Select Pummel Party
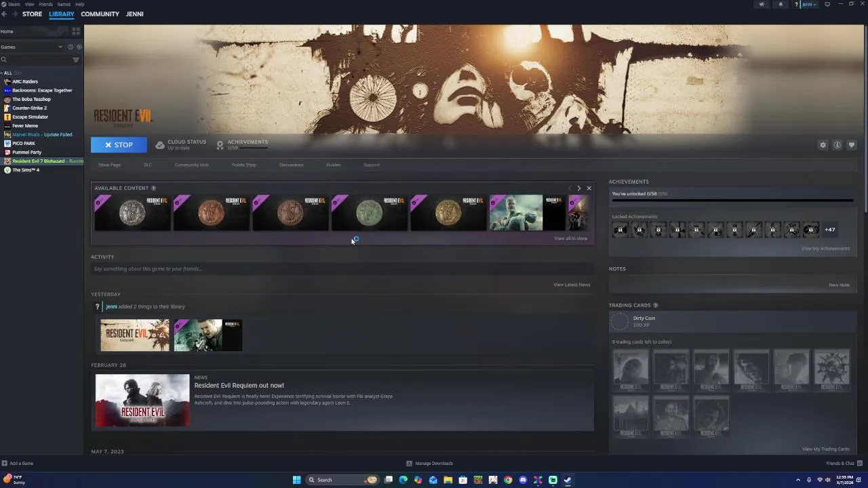This screenshot has height=488, width=868. click(26, 152)
